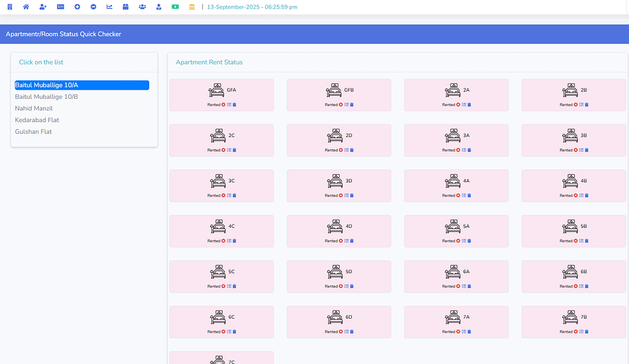Click the clipboard icon on apartment 4B card

tap(587, 196)
